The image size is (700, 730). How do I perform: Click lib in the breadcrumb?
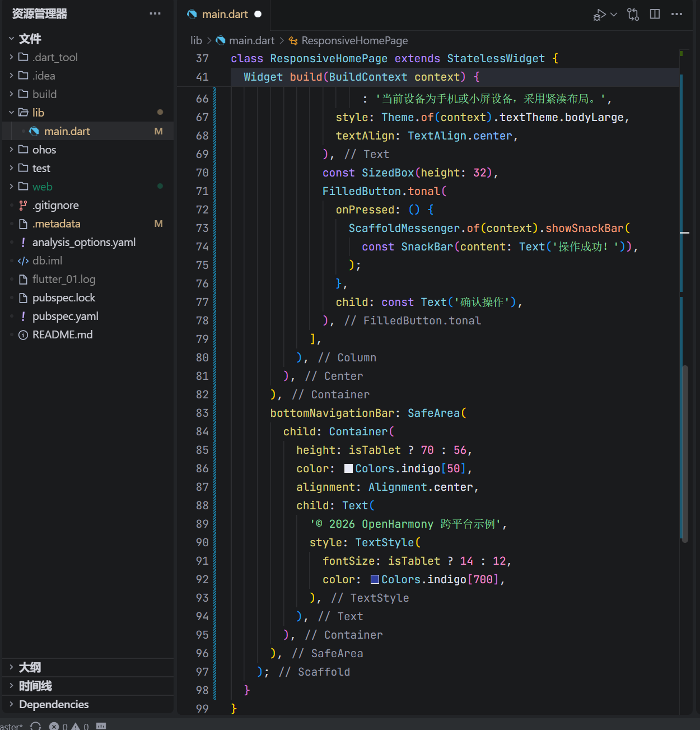[x=196, y=40]
